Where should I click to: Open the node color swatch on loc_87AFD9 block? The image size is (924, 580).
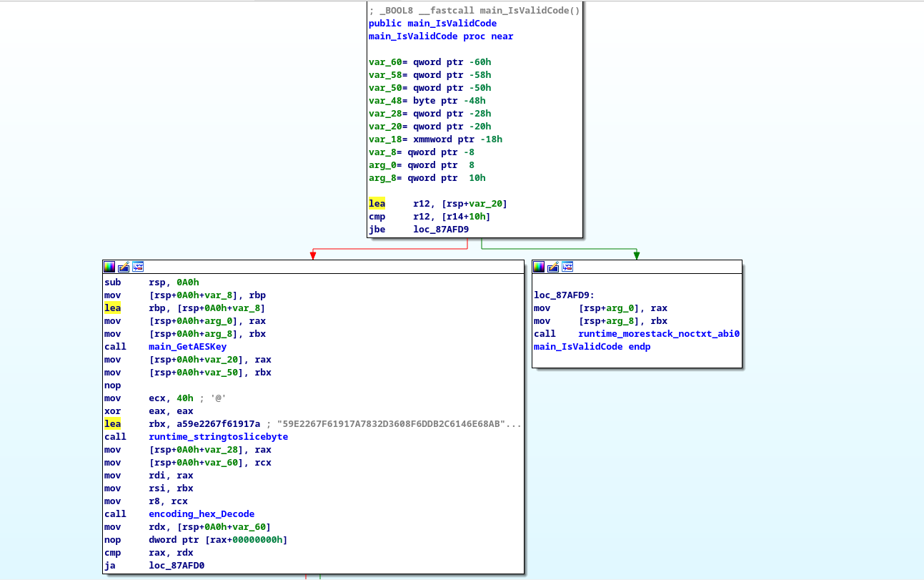[x=538, y=267]
